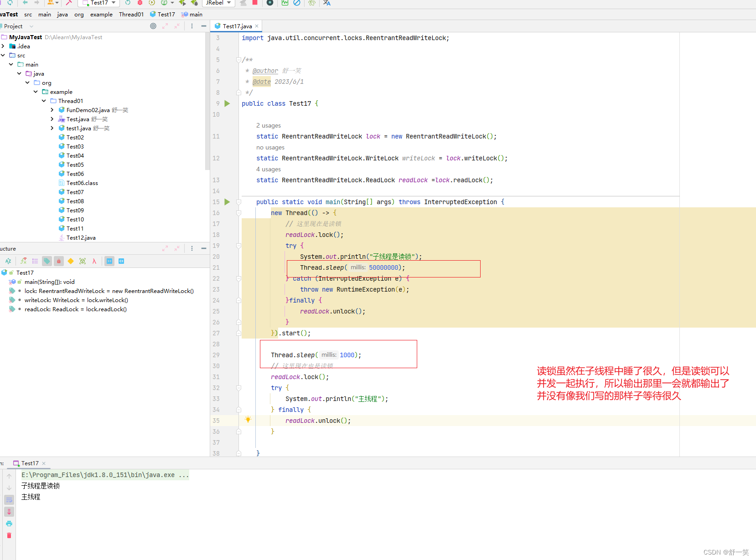Screen dimensions: 756x560
Task: Click the '2 usages' hint above lock field
Action: 269,126
